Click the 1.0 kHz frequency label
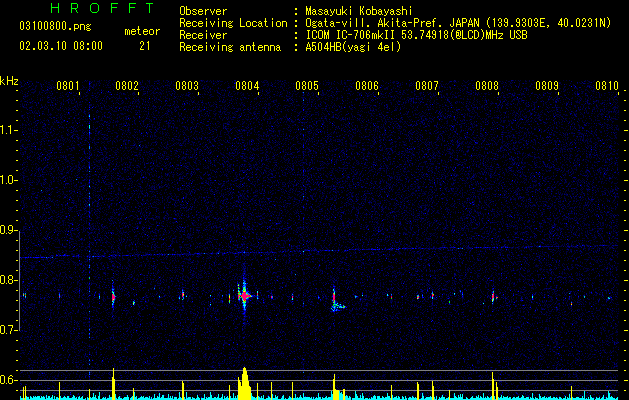The image size is (629, 400). click(x=9, y=181)
